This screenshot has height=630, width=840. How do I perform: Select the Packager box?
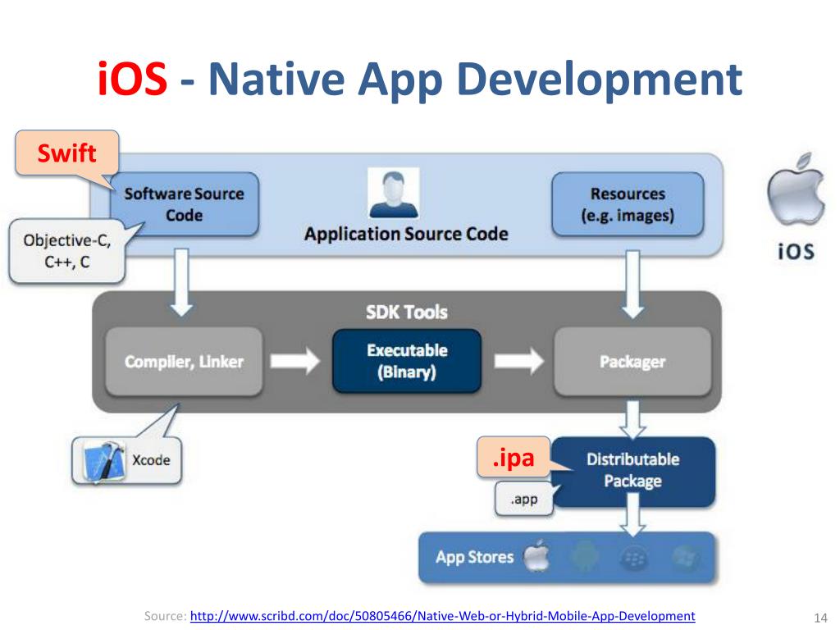coord(632,362)
